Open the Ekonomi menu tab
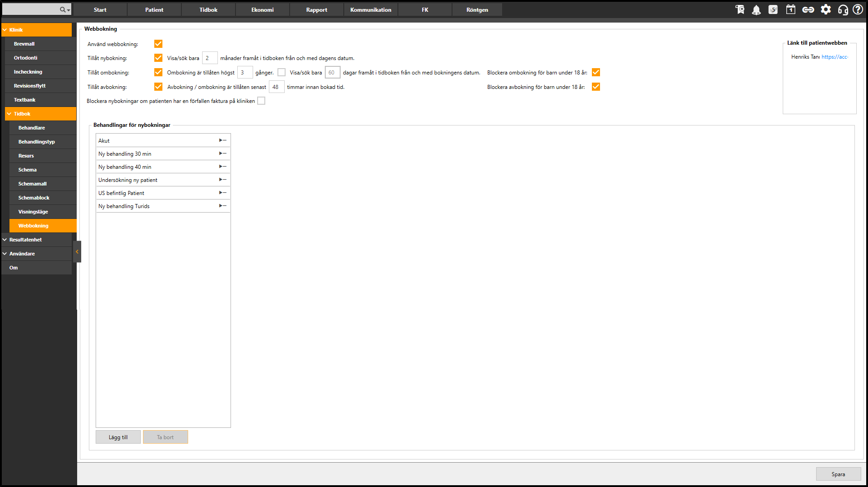The width and height of the screenshot is (868, 487). coord(263,9)
